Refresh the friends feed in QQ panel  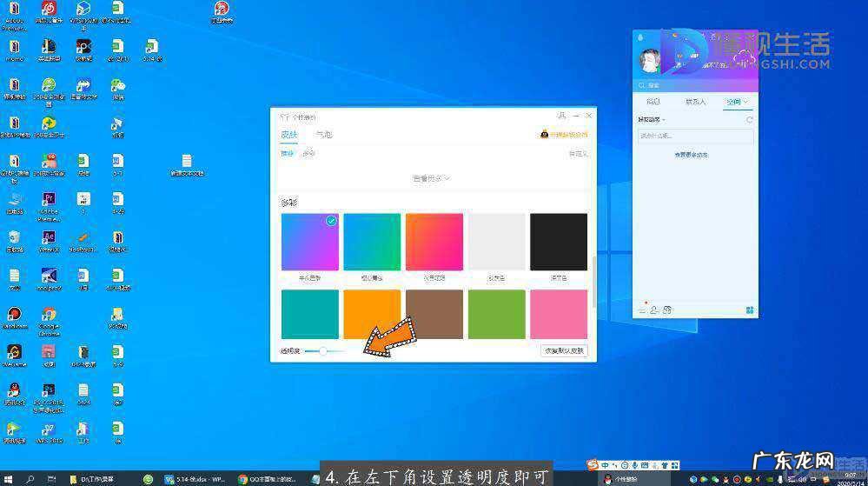tap(749, 120)
